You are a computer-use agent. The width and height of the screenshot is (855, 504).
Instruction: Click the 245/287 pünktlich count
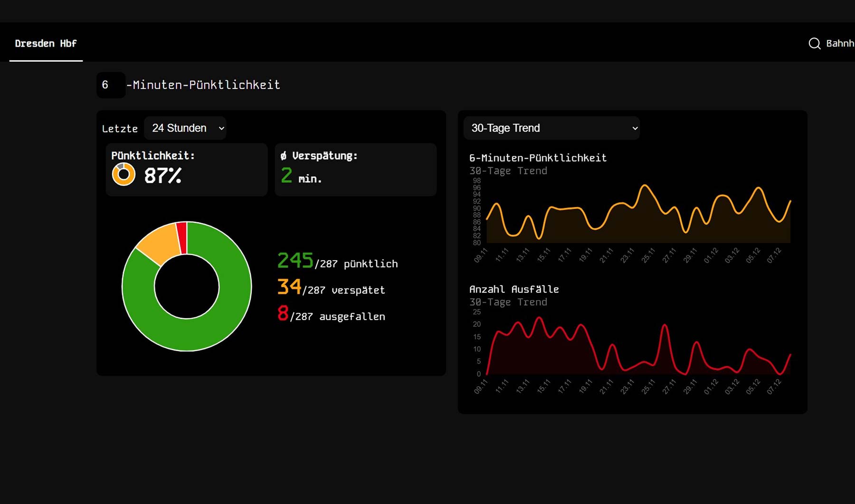click(x=337, y=261)
